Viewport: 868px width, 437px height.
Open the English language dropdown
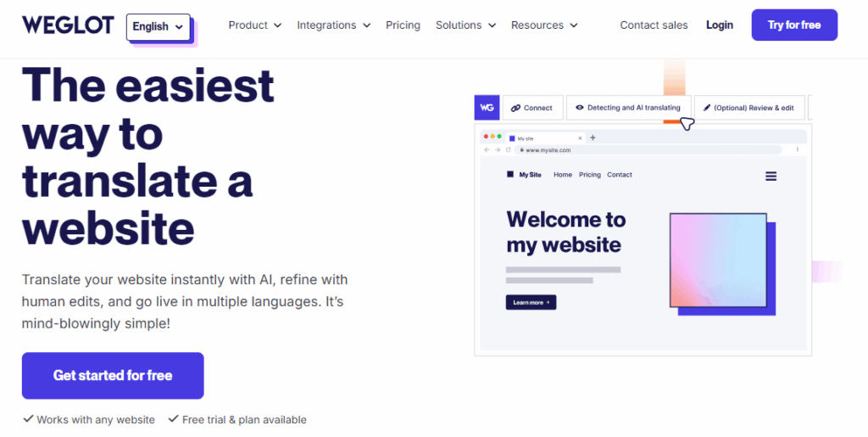[x=159, y=26]
